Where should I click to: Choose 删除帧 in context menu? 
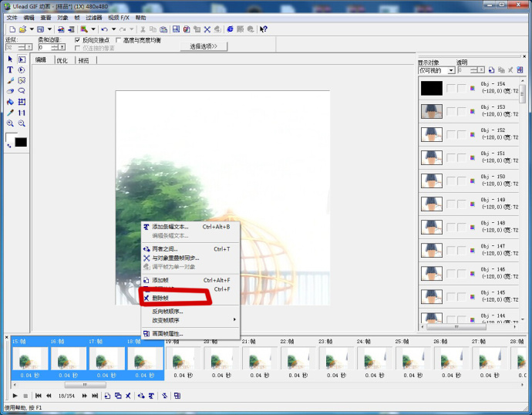(x=190, y=298)
